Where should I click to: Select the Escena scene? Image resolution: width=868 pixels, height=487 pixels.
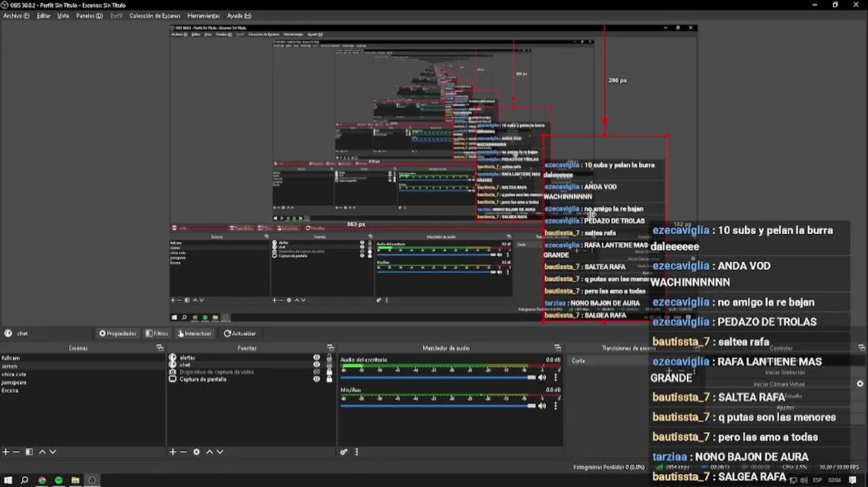coord(82,390)
